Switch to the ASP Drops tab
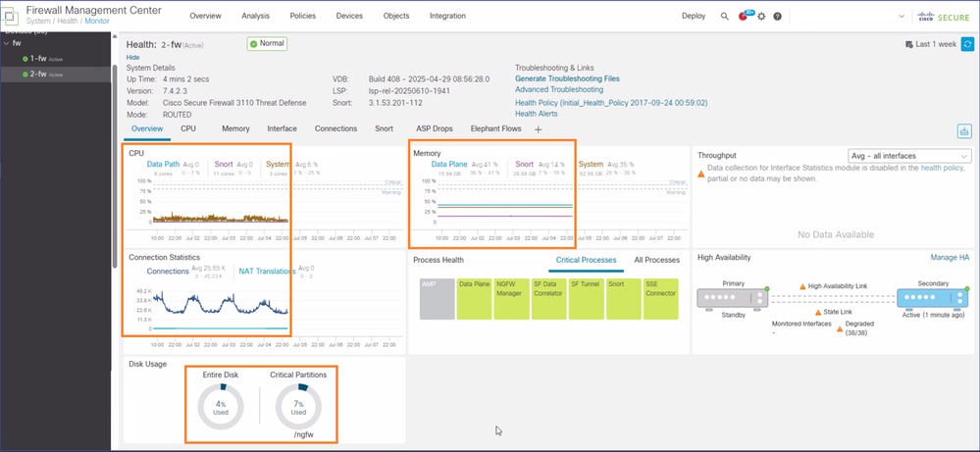Viewport: 980px width, 452px height. 435,128
